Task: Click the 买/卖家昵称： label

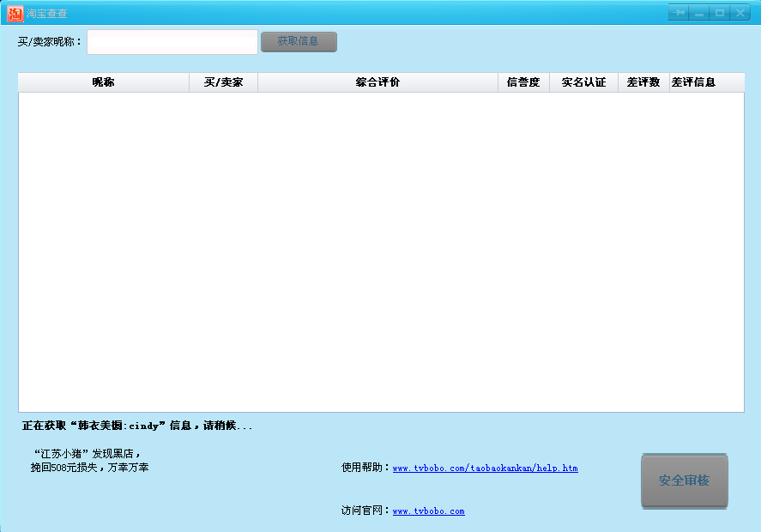Action: (50, 42)
